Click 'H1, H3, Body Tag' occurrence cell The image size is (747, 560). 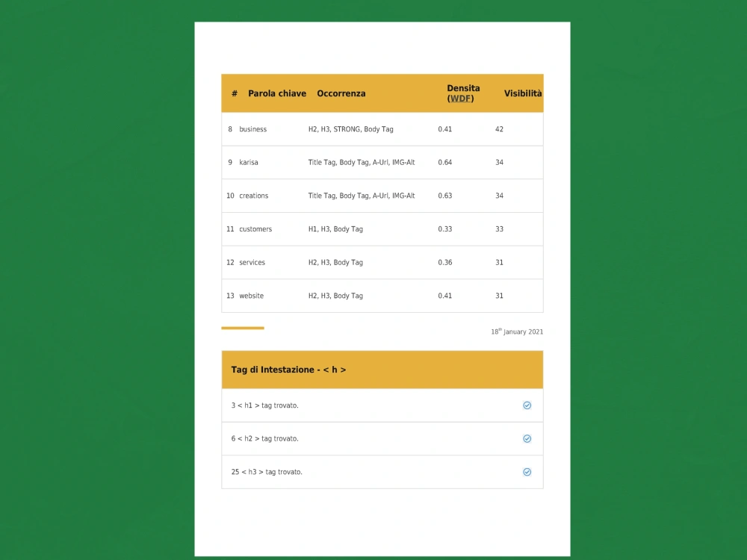[335, 229]
